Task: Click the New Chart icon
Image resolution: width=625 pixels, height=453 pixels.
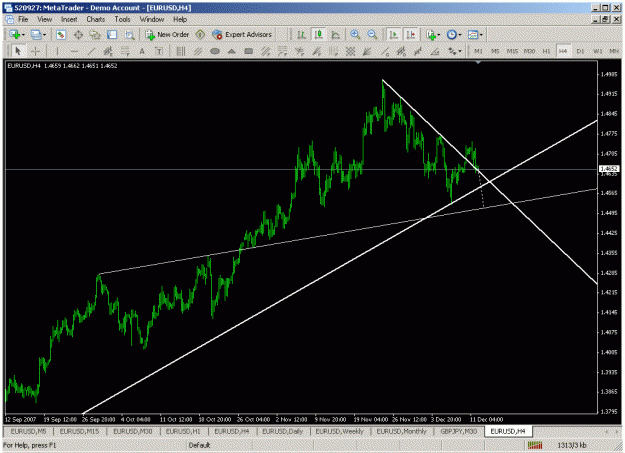Action: pyautogui.click(x=15, y=35)
